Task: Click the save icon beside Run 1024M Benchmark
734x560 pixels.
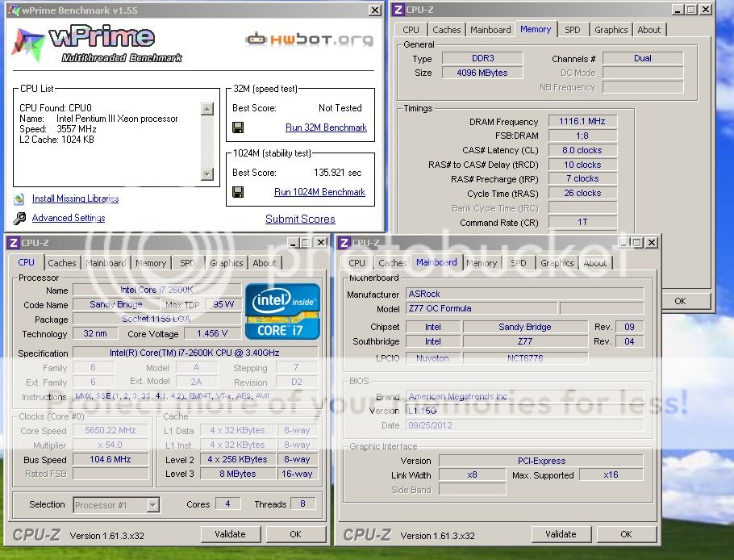Action: tap(238, 192)
